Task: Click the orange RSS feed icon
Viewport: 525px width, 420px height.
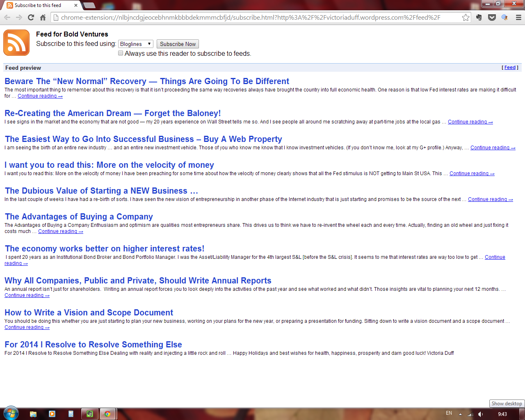Action: [x=16, y=43]
